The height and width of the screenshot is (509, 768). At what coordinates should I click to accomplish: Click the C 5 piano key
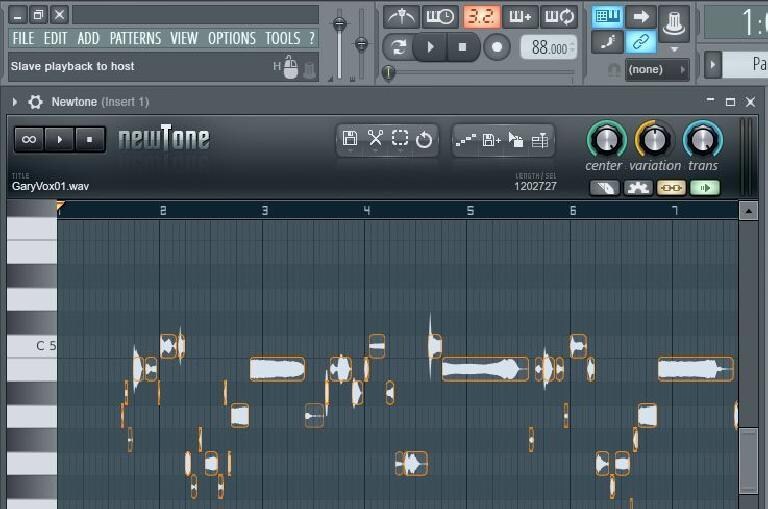click(32, 346)
